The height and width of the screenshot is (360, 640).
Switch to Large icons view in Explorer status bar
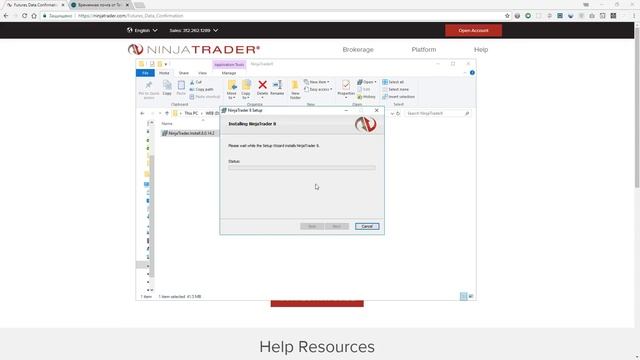coord(471,296)
